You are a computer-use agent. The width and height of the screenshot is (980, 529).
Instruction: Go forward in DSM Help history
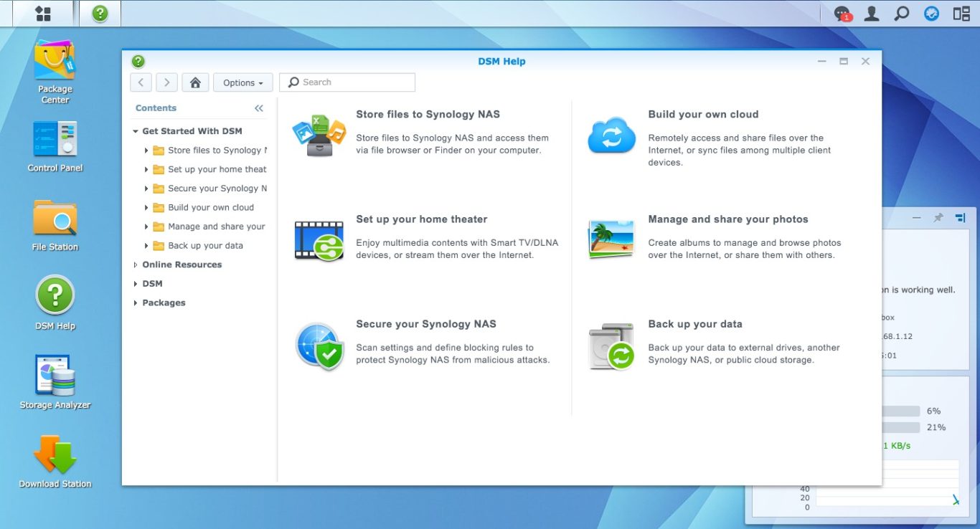166,82
